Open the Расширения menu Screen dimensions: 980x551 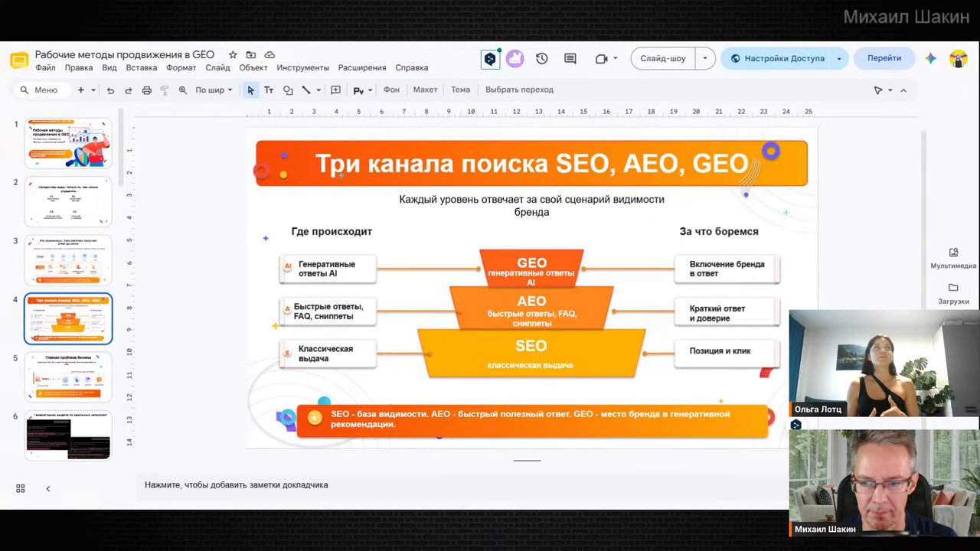coord(362,68)
